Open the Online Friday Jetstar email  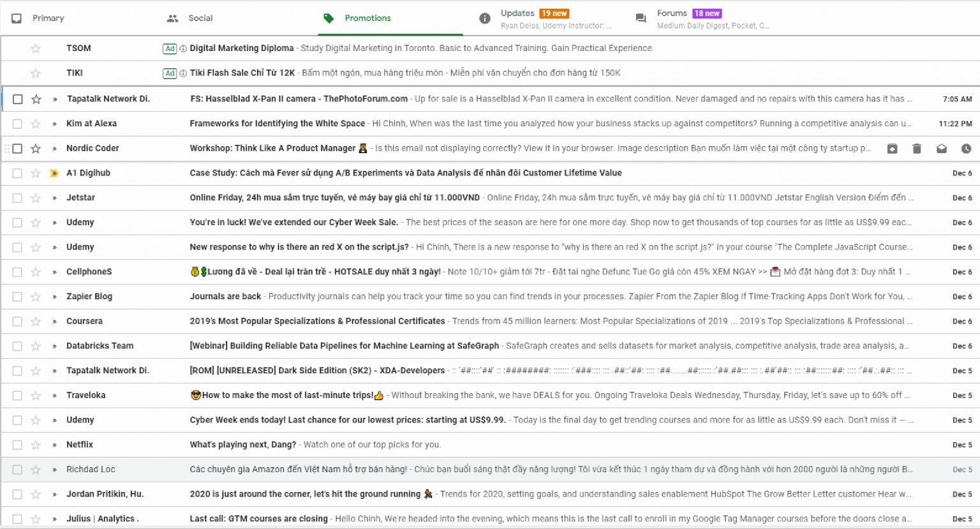coord(490,198)
